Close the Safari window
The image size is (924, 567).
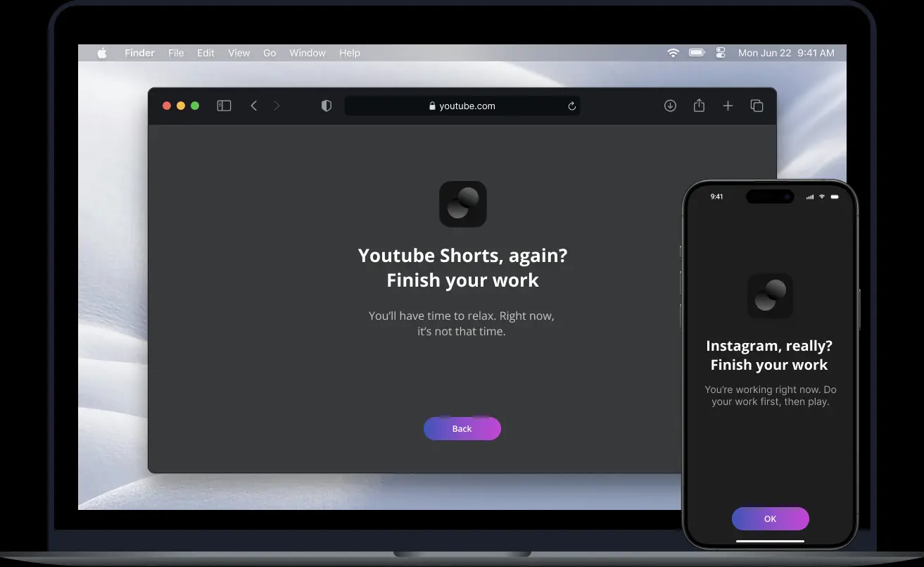[x=167, y=106]
